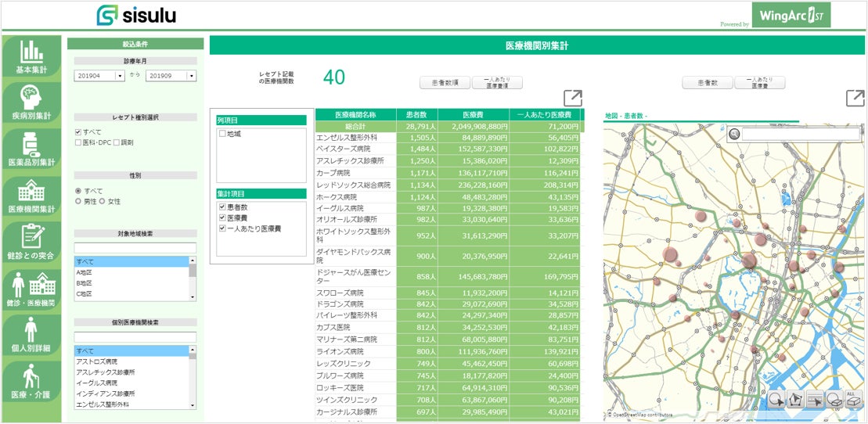Click the expand icon above the table
Image resolution: width=868 pixels, height=424 pixels.
click(x=573, y=98)
